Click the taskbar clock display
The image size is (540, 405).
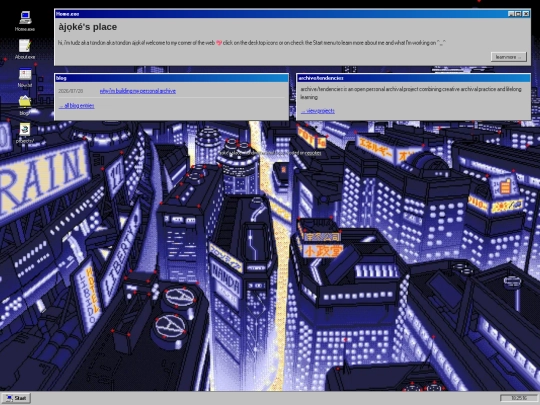[518, 398]
